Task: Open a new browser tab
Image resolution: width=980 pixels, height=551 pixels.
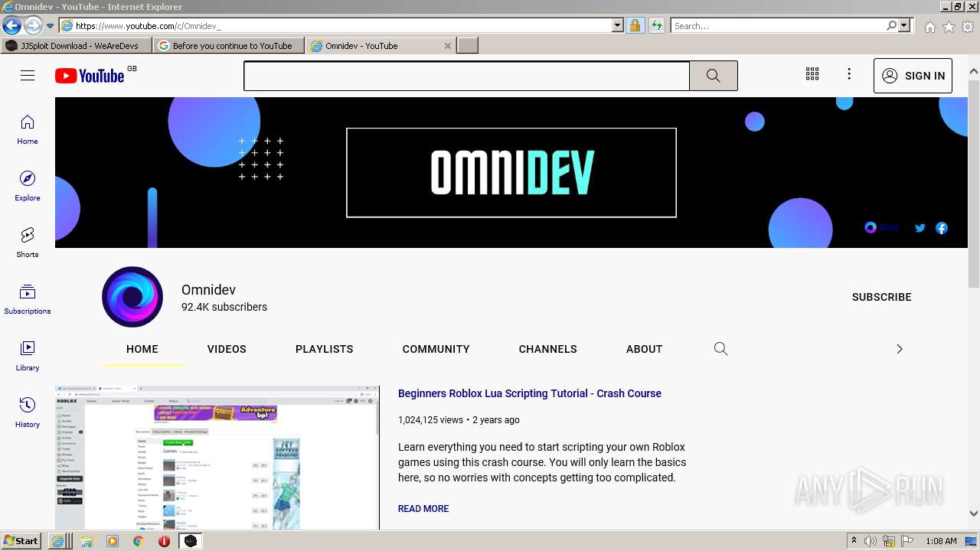Action: pos(468,46)
